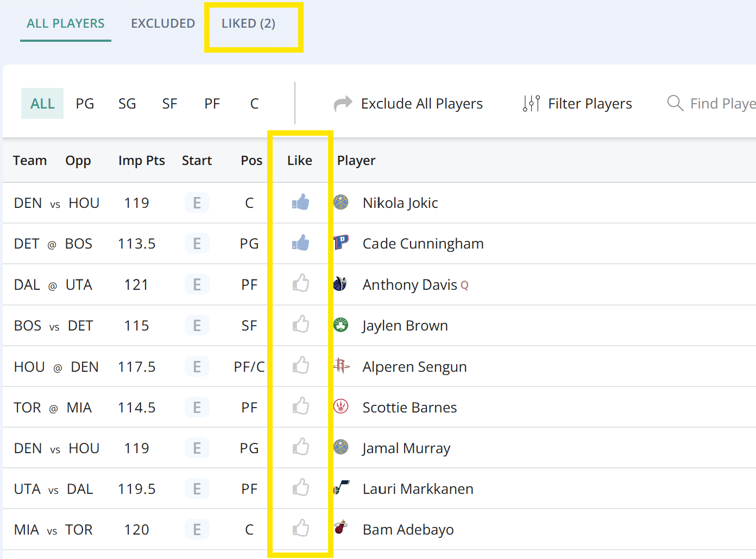756x559 pixels.
Task: Show only centers with C filter
Action: [x=254, y=104]
